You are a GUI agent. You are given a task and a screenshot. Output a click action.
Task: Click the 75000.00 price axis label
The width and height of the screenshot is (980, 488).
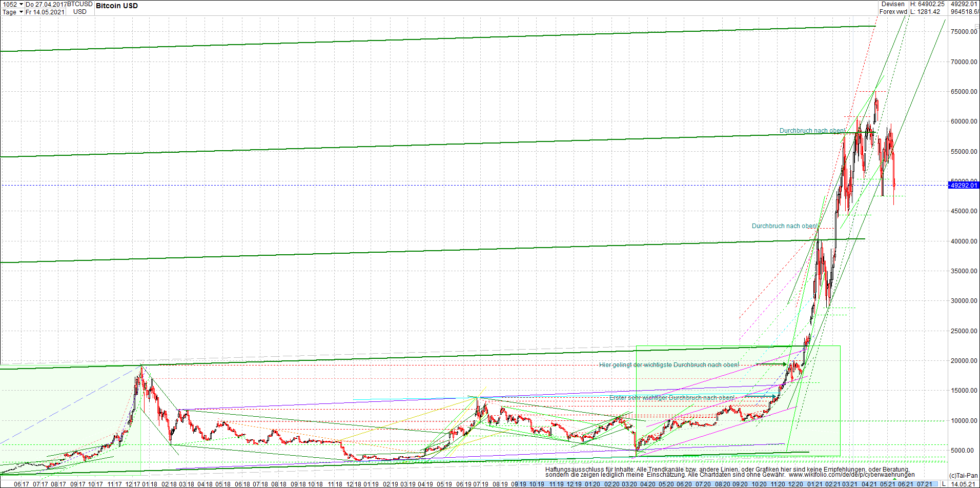[964, 32]
